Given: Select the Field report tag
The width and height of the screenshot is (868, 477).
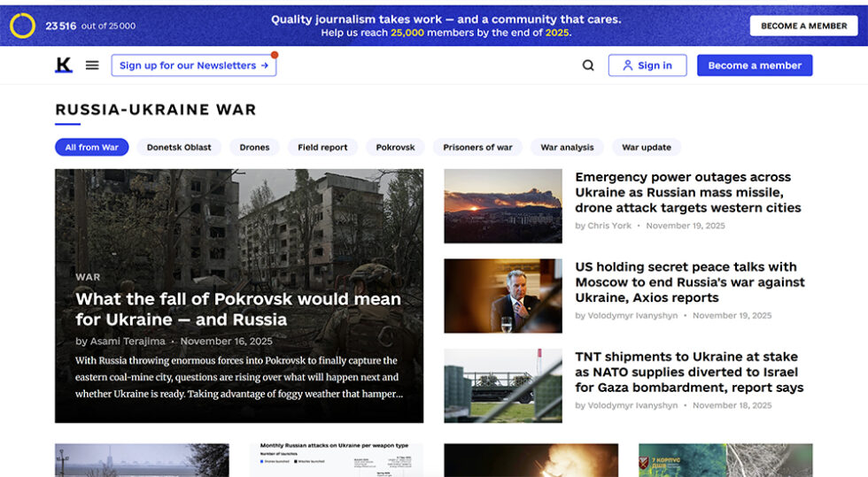Looking at the screenshot, I should point(322,147).
